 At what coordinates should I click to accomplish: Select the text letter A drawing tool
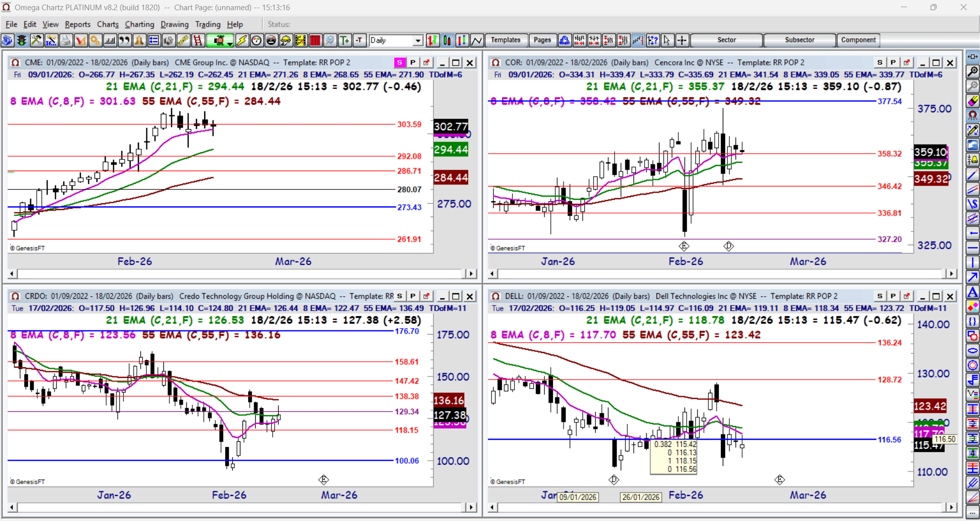[973, 292]
